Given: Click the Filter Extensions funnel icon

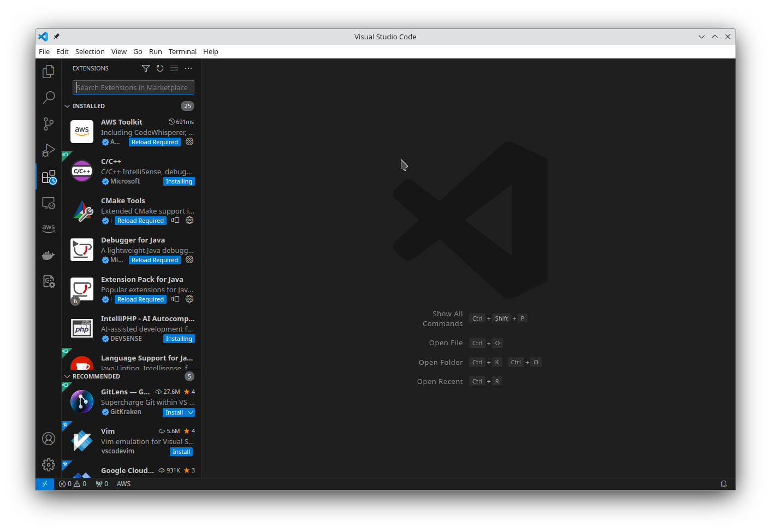Looking at the screenshot, I should (x=146, y=68).
